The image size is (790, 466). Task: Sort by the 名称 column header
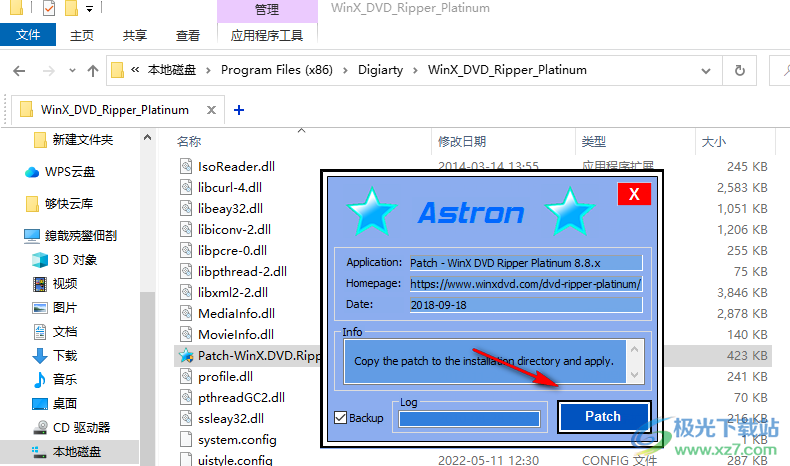point(189,142)
